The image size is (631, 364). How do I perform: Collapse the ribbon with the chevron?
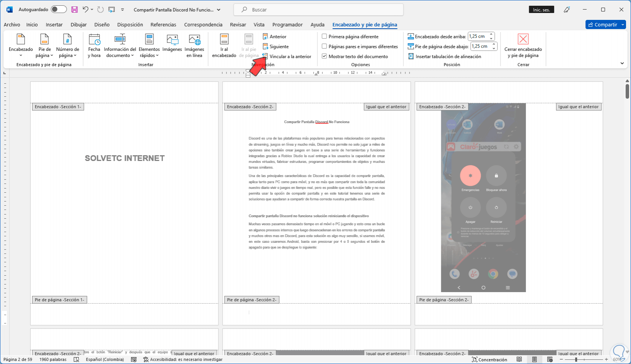click(622, 63)
